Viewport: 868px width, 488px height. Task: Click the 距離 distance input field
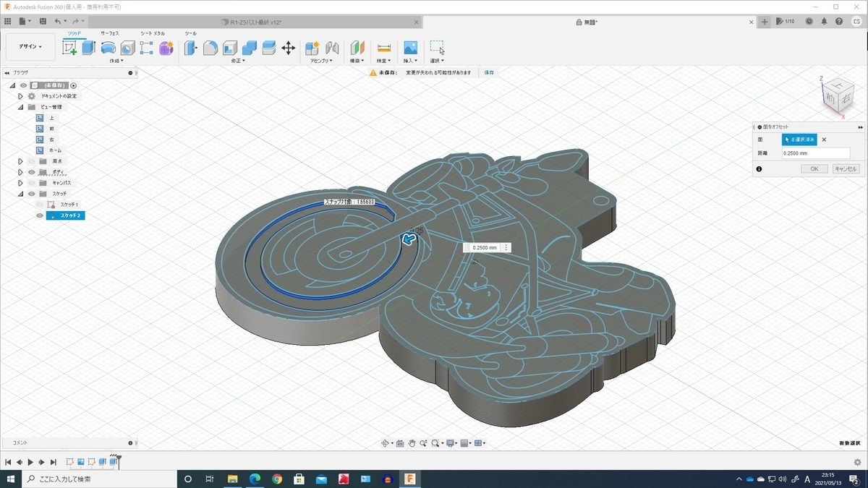tap(814, 153)
